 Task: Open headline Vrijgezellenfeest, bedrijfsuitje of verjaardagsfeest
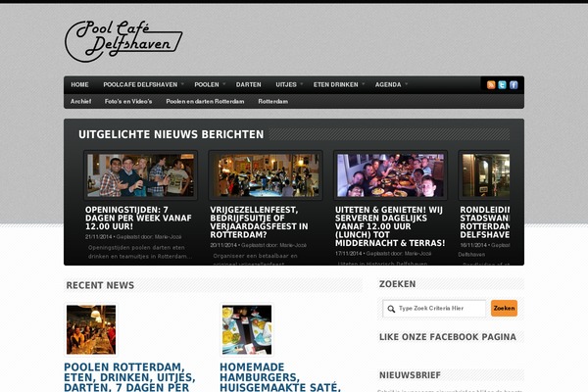coord(259,222)
